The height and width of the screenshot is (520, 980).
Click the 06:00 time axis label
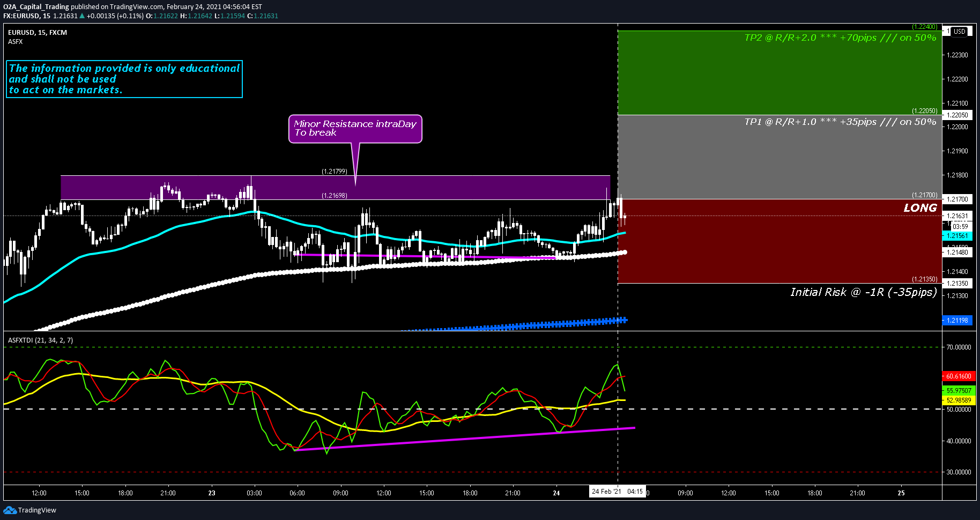coord(297,493)
